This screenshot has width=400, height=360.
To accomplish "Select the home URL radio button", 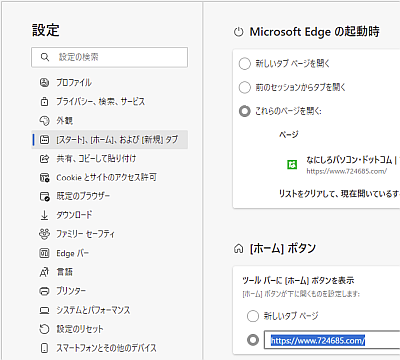I will pyautogui.click(x=253, y=340).
